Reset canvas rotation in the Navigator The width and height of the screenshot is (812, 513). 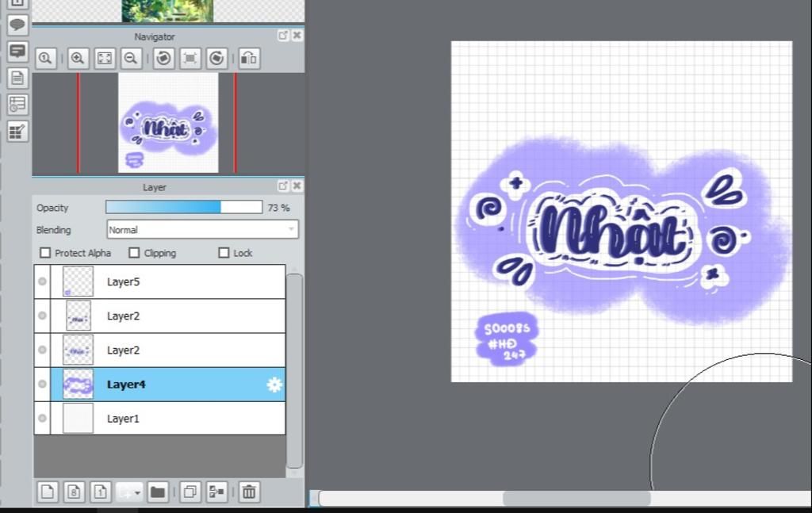point(190,58)
